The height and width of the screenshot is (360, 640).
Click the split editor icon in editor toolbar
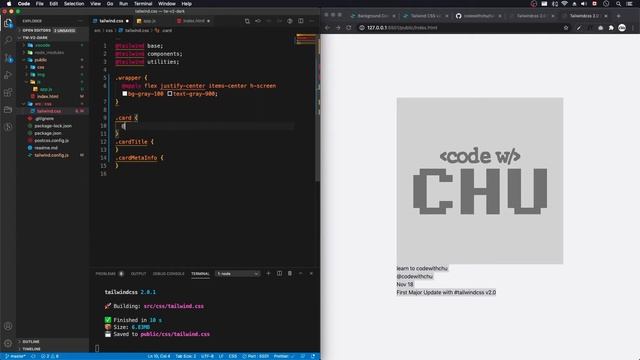[300, 21]
